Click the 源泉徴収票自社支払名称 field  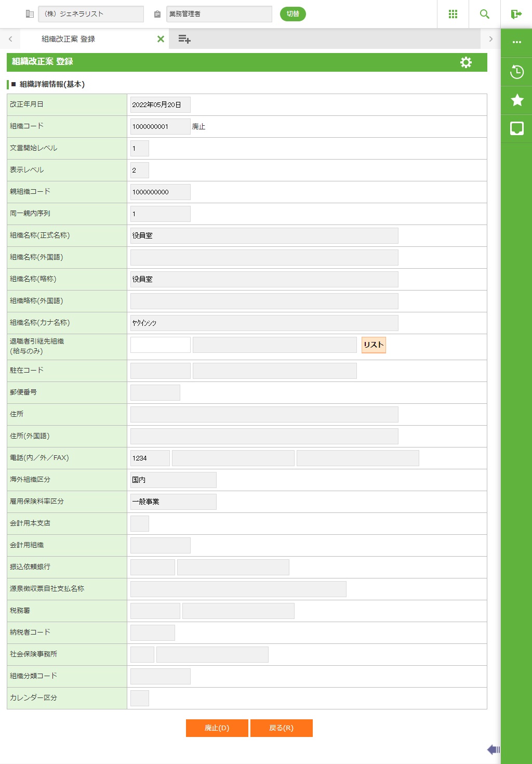coord(238,589)
